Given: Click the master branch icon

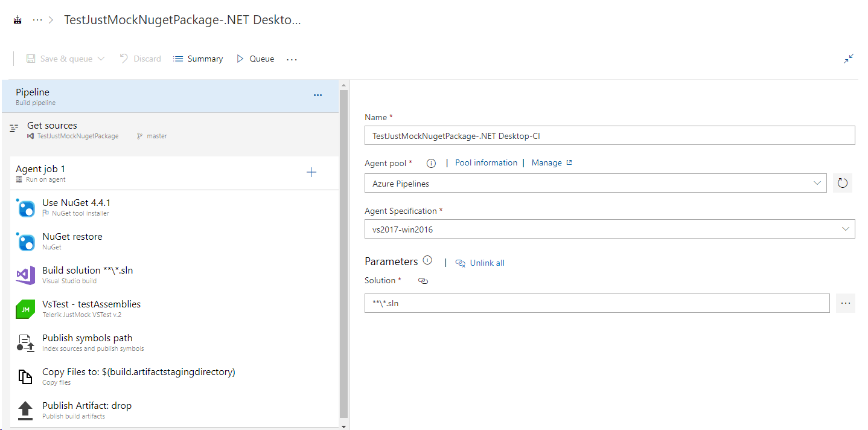Looking at the screenshot, I should (x=140, y=136).
